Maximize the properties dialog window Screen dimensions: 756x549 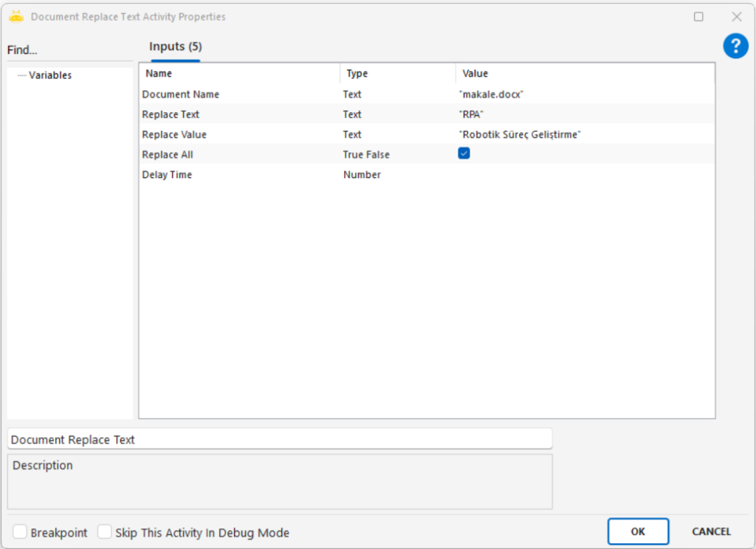click(x=698, y=16)
